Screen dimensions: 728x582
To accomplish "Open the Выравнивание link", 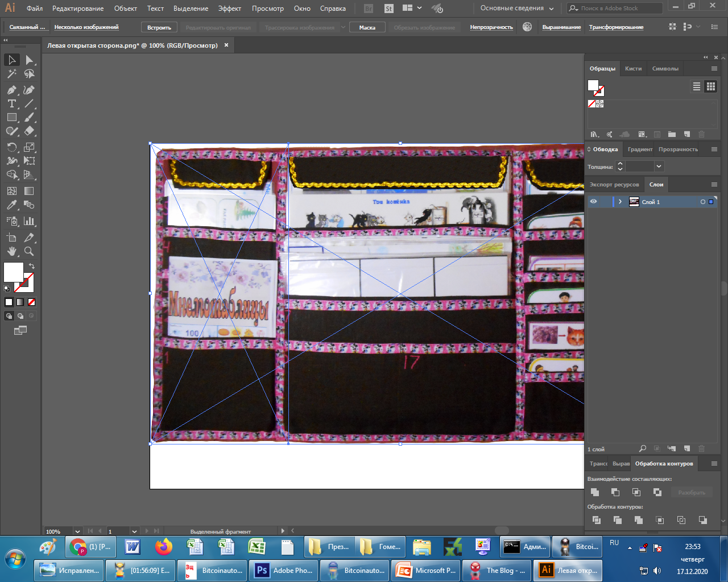I will pos(561,27).
